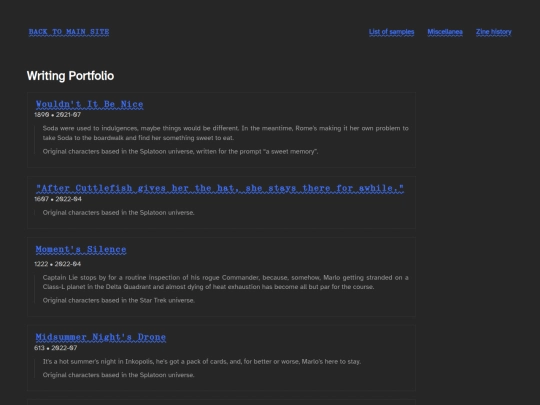540x405 pixels.
Task: Click the '1697 • 2022-04' metadata line
Action: pyautogui.click(x=58, y=199)
